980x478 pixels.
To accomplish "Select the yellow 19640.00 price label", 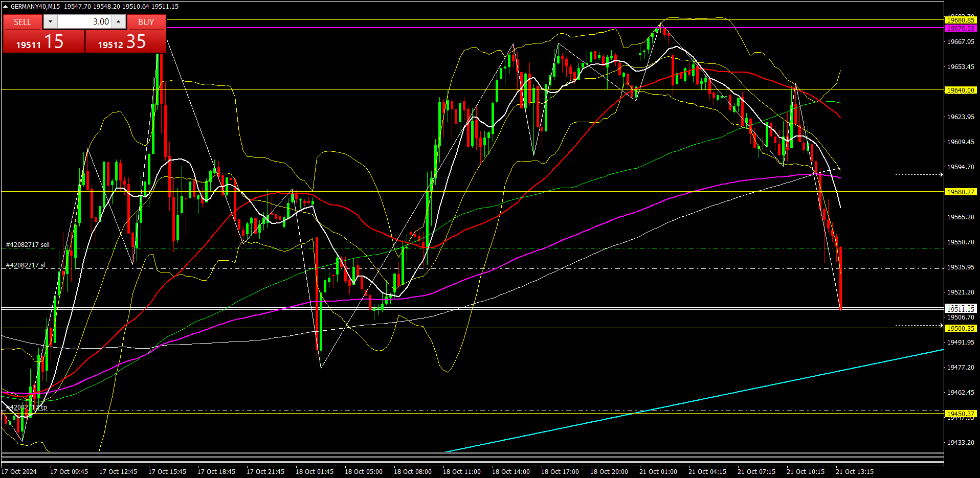I will coord(960,90).
